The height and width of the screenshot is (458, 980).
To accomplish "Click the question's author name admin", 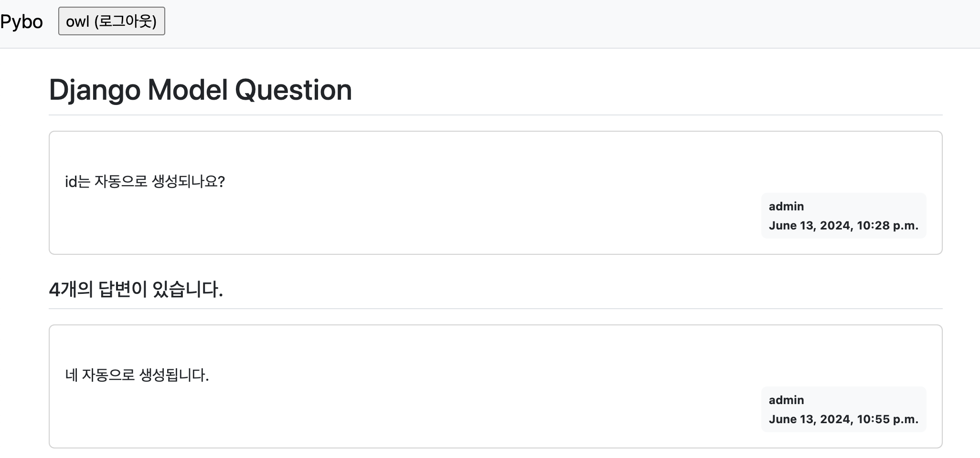I will pyautogui.click(x=786, y=207).
